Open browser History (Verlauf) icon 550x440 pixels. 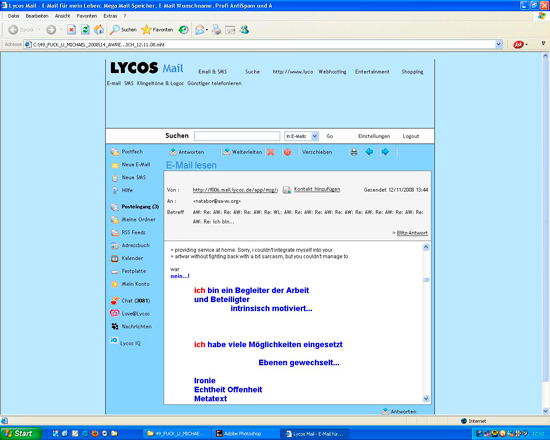click(x=183, y=30)
